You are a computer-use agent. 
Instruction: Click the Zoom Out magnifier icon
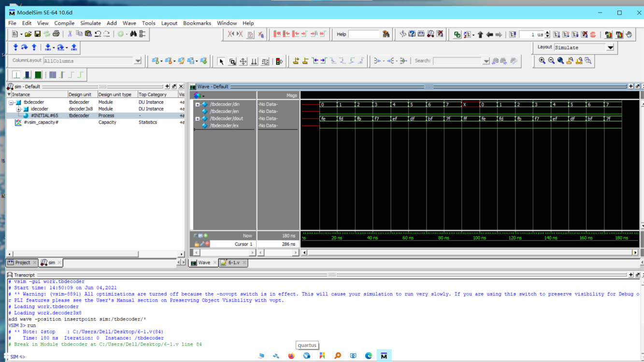551,61
